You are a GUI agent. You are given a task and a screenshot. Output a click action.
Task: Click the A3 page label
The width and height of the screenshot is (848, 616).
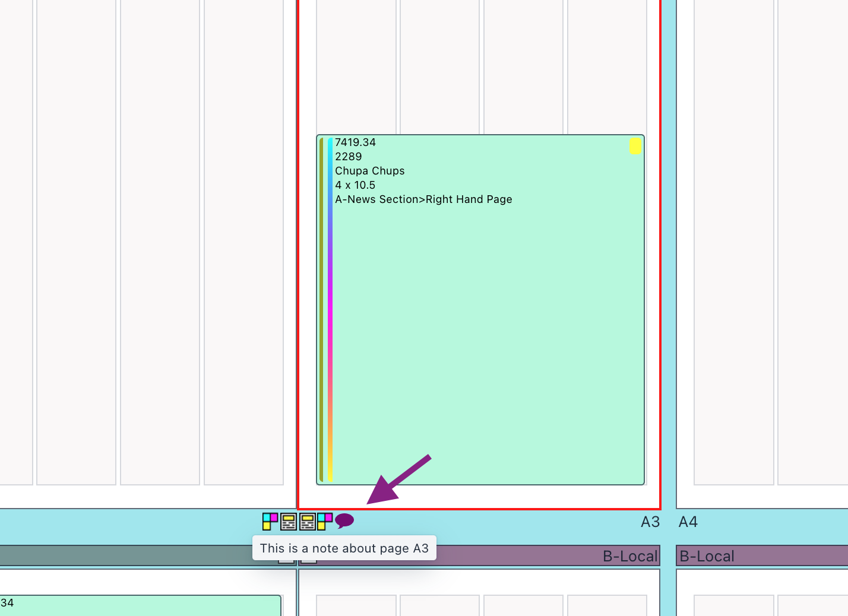click(x=650, y=522)
